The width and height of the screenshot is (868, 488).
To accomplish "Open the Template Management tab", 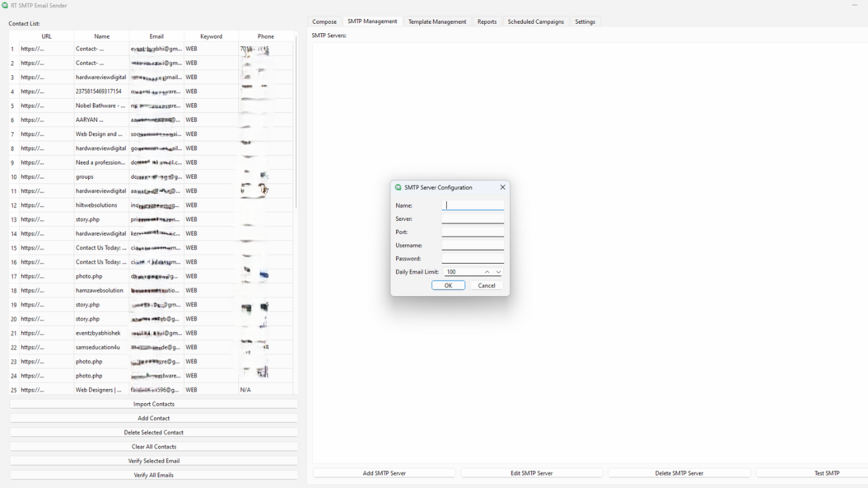I will 437,21.
